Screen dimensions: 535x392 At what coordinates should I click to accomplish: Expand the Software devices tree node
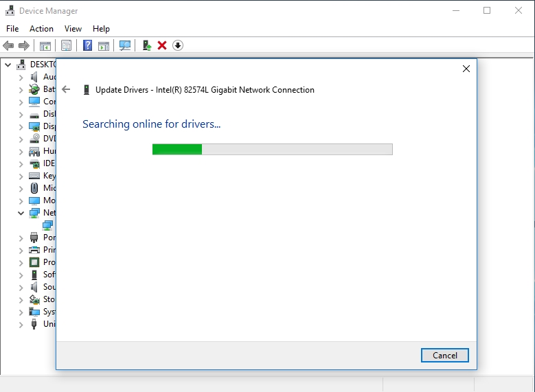pos(21,275)
